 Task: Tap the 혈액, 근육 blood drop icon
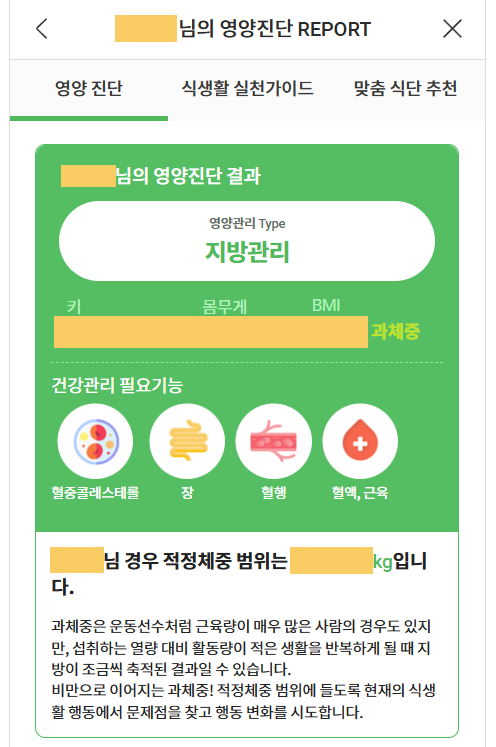click(360, 441)
